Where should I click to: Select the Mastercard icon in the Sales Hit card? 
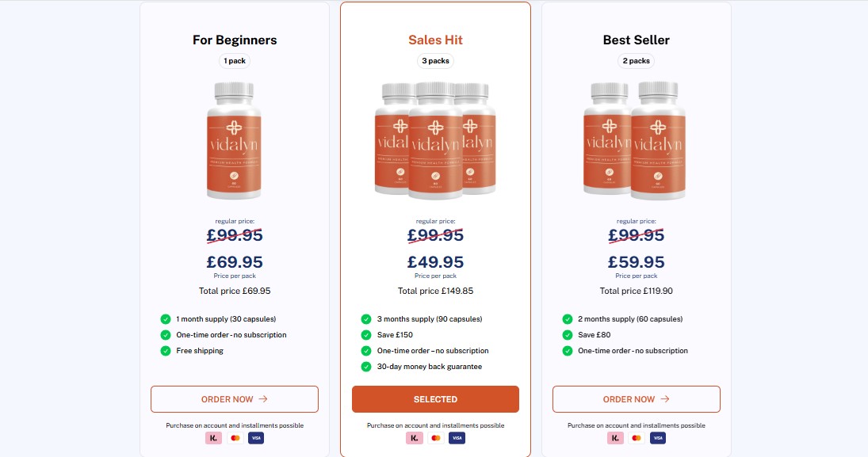pos(435,437)
